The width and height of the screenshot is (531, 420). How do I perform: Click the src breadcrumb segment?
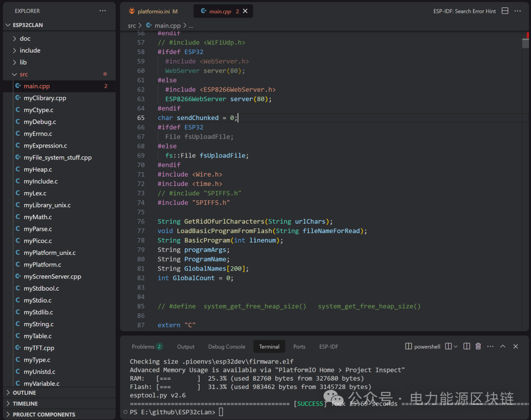132,26
